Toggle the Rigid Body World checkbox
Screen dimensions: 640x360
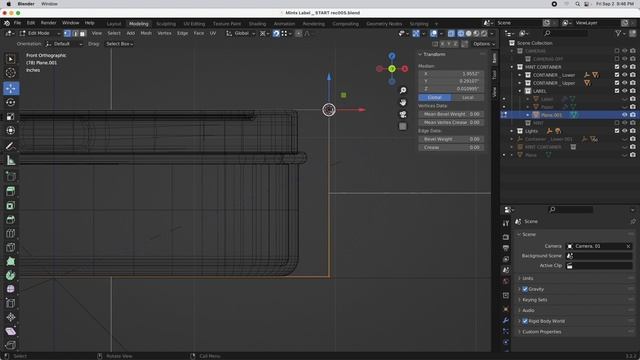(x=525, y=321)
